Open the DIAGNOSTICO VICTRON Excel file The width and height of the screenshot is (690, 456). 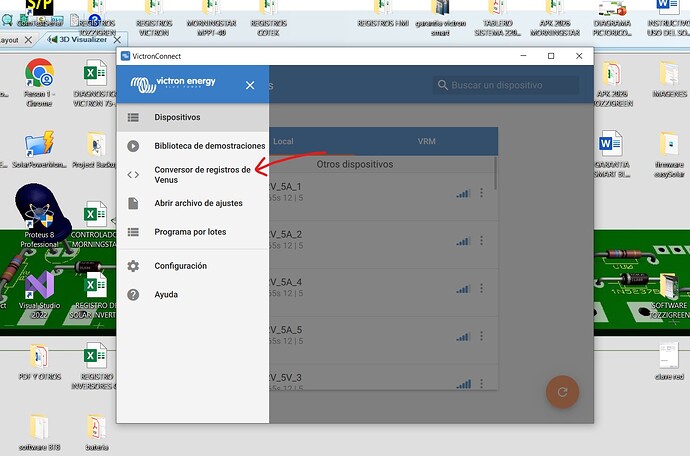tap(95, 84)
